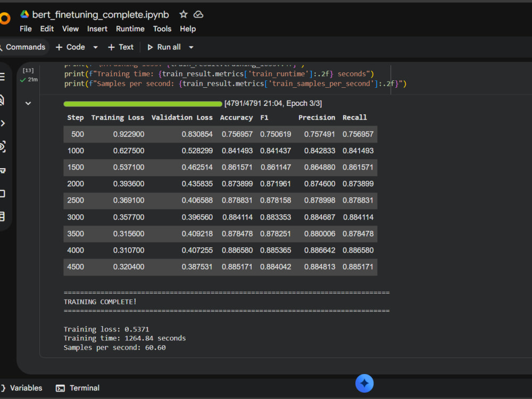Screen dimensions: 532x399
Task: Click the 21m execution duration label
Action: (32, 80)
